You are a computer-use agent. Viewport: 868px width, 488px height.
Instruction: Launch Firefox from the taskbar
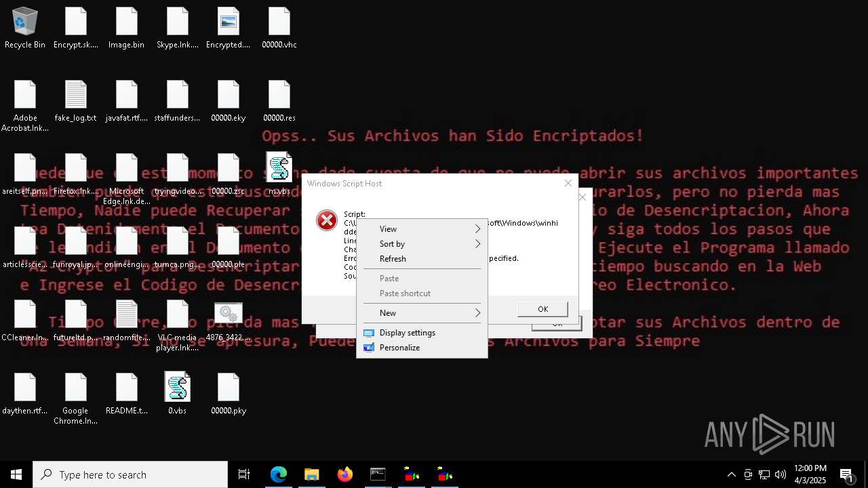tap(345, 474)
